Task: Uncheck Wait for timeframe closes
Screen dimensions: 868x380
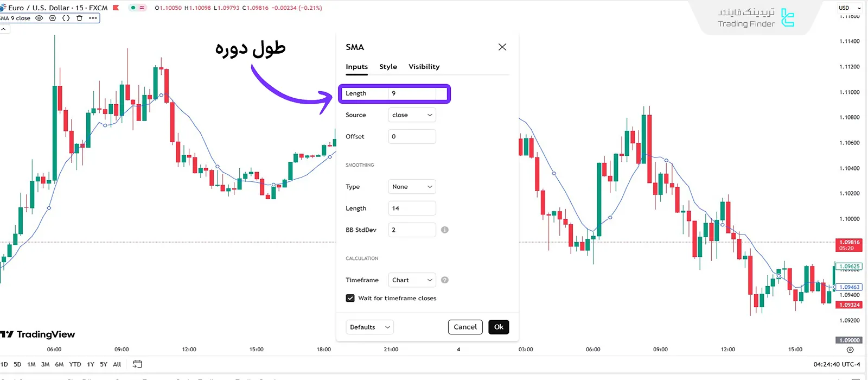Action: point(350,298)
